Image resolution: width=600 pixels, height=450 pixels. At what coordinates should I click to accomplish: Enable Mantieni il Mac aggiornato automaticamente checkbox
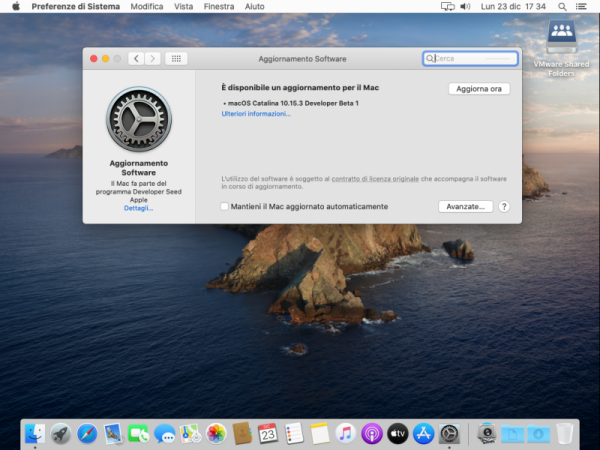tap(225, 207)
